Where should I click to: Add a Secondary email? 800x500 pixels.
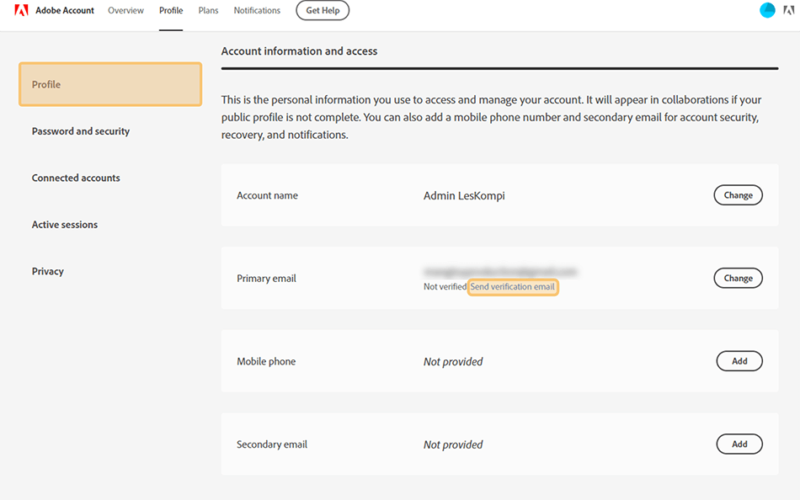739,444
